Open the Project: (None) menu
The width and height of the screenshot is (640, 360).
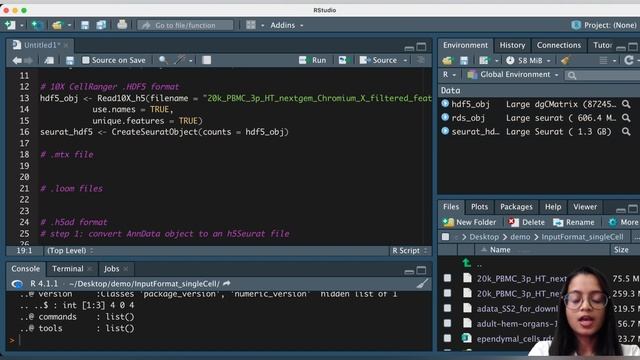(605, 25)
